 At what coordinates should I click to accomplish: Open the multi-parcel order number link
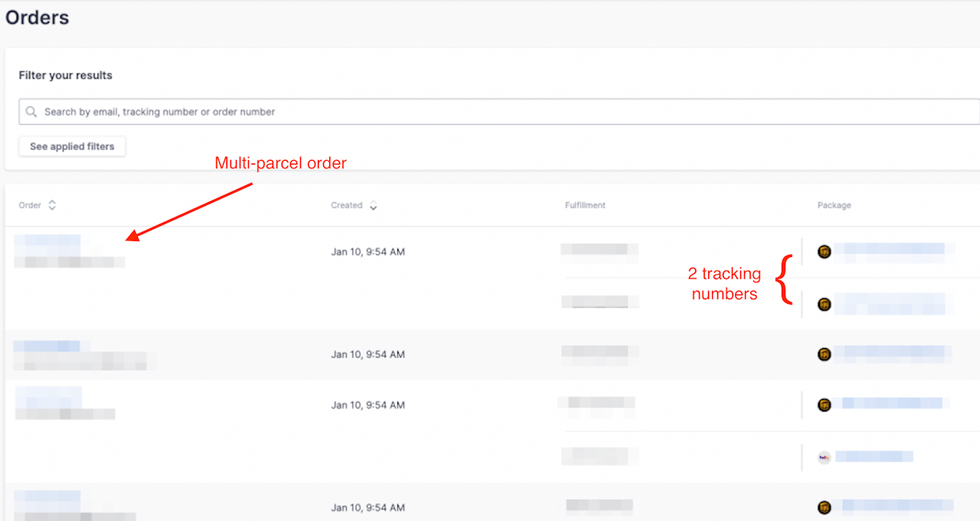pos(47,242)
